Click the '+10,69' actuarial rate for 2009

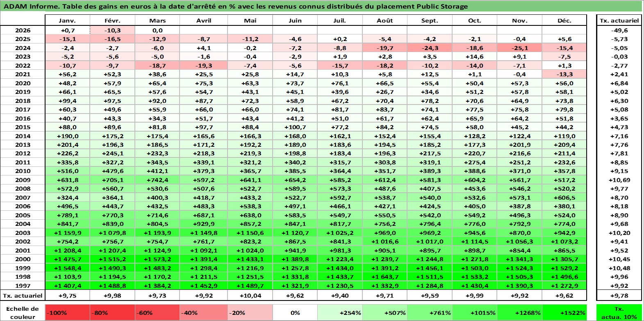pos(619,180)
